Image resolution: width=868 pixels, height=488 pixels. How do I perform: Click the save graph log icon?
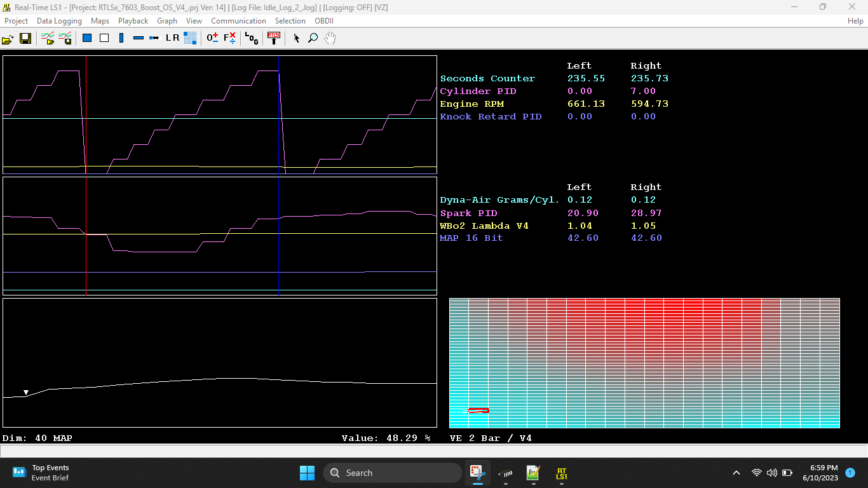click(x=65, y=38)
